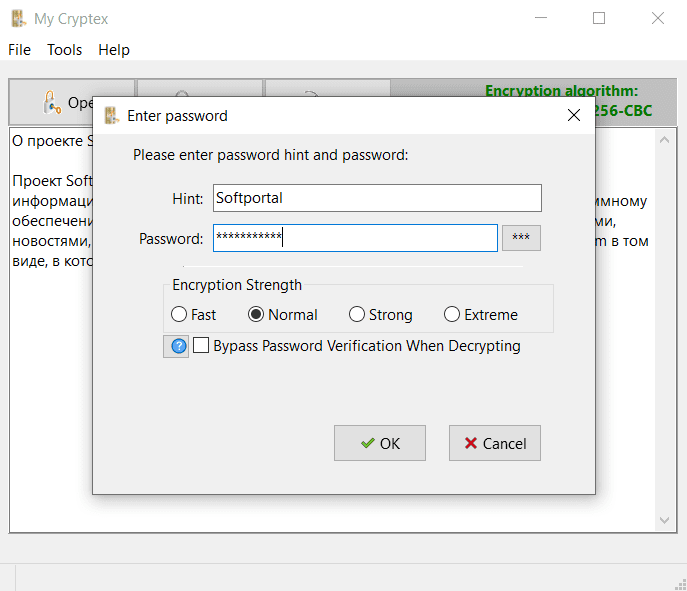687x591 pixels.
Task: Click the My Cryptex title bar icon
Action: click(18, 19)
